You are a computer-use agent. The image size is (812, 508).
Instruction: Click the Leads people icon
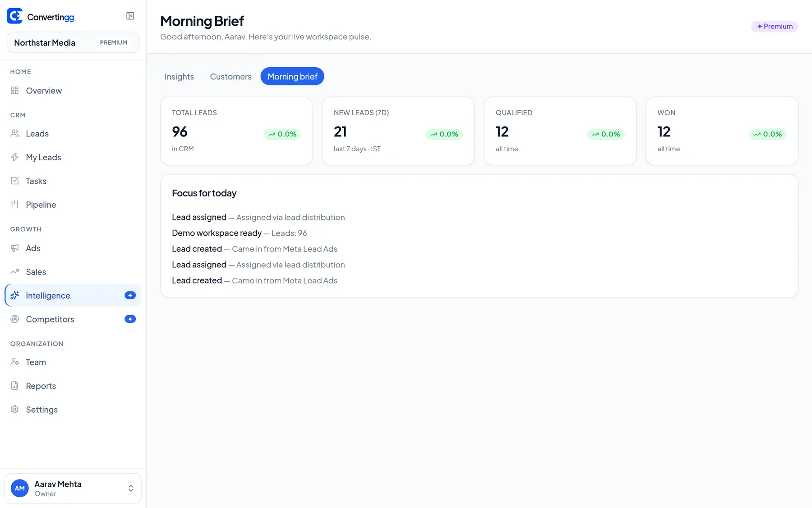click(15, 133)
